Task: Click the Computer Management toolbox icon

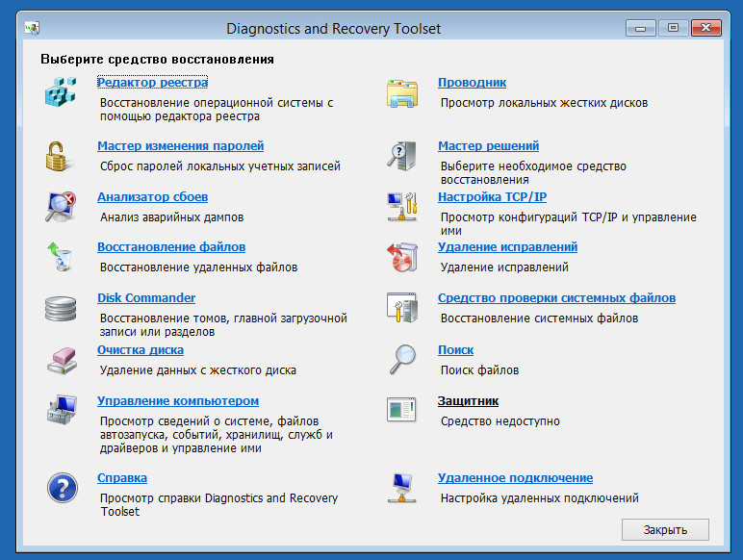Action: click(x=62, y=410)
